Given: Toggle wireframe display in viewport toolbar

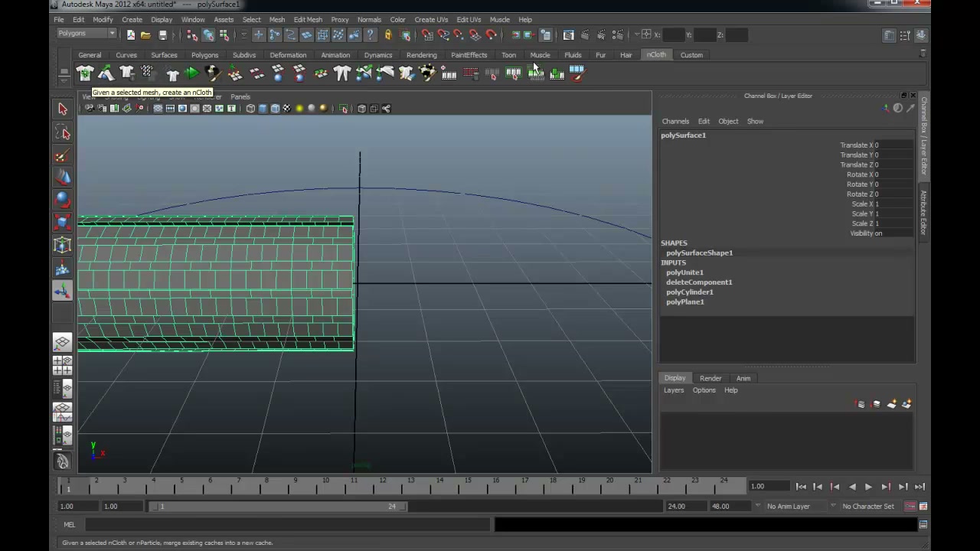Looking at the screenshot, I should (250, 109).
